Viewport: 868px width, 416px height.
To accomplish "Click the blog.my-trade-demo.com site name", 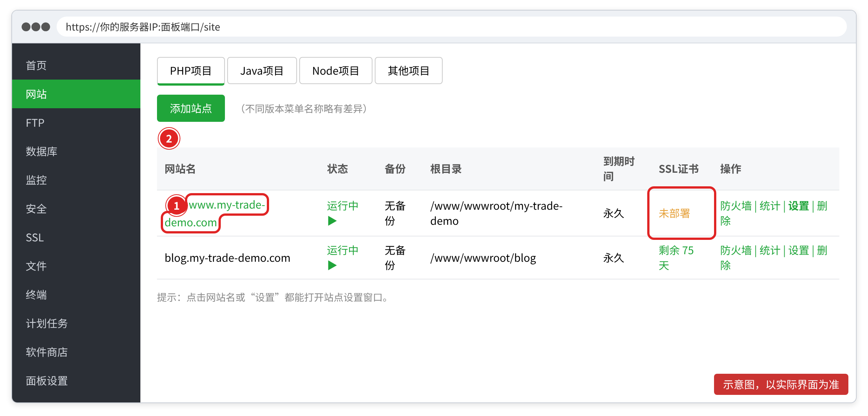I will (228, 258).
